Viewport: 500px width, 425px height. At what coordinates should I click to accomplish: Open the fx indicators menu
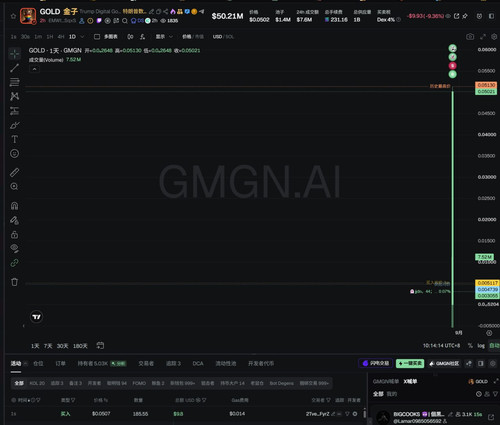(x=143, y=37)
